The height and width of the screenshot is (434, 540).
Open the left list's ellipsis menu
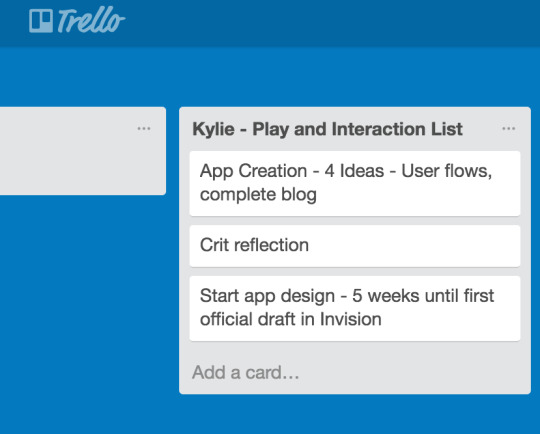(x=144, y=129)
